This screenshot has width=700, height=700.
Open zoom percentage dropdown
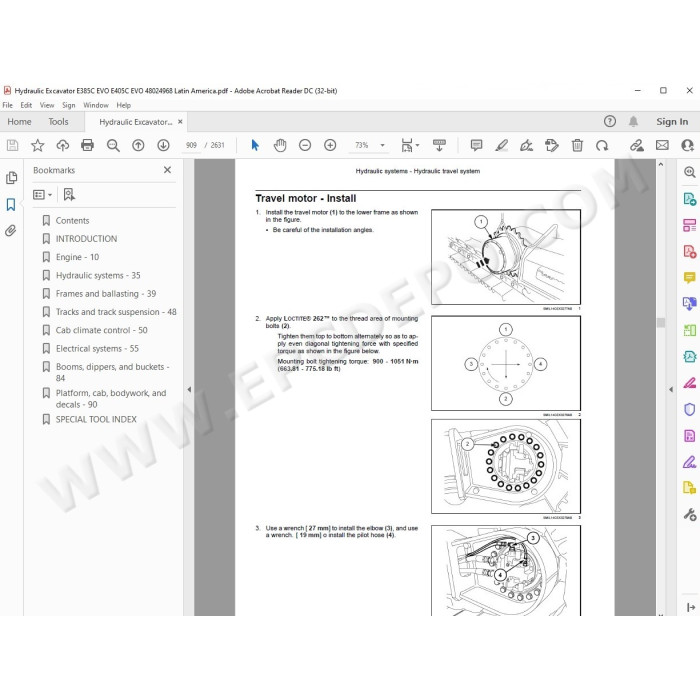(x=382, y=145)
